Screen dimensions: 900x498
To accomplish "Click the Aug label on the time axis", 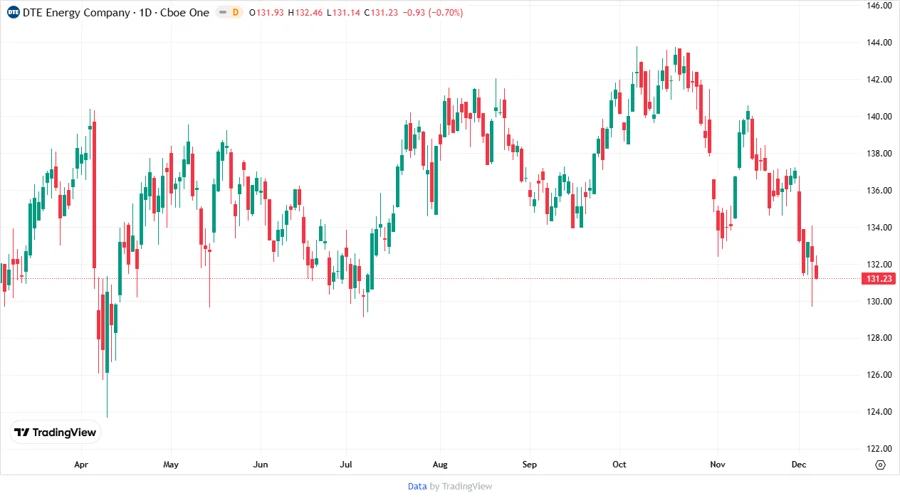I will pos(440,465).
